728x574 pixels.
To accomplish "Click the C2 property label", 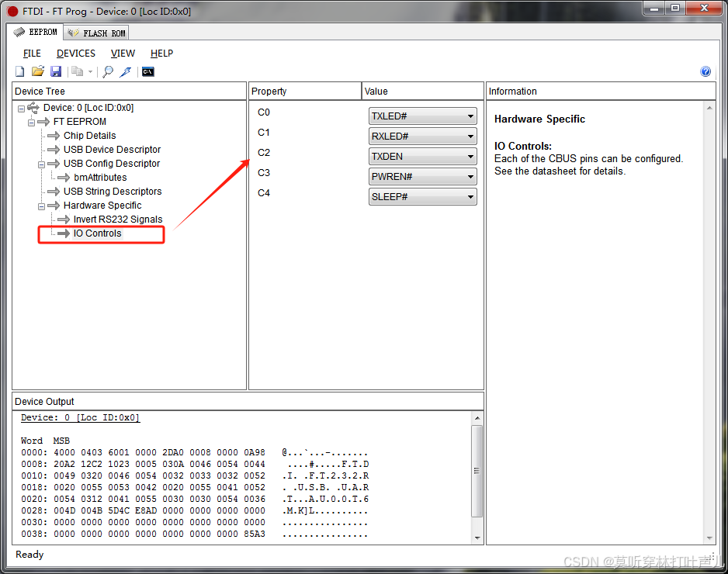I will [x=264, y=153].
